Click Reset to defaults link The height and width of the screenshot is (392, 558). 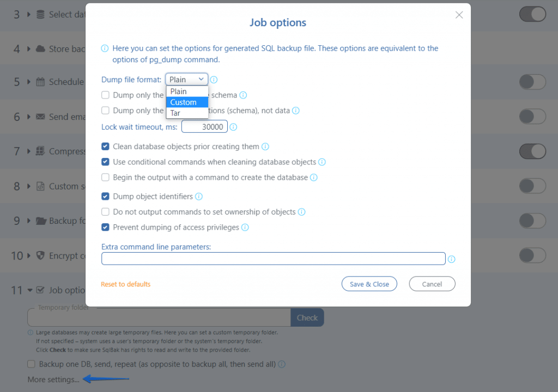(x=126, y=284)
